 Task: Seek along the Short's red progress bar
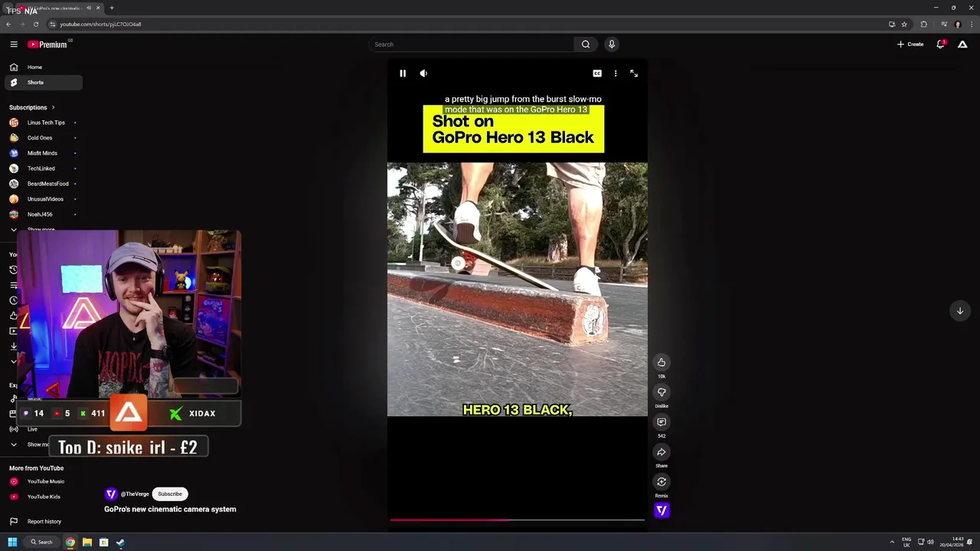[x=517, y=520]
